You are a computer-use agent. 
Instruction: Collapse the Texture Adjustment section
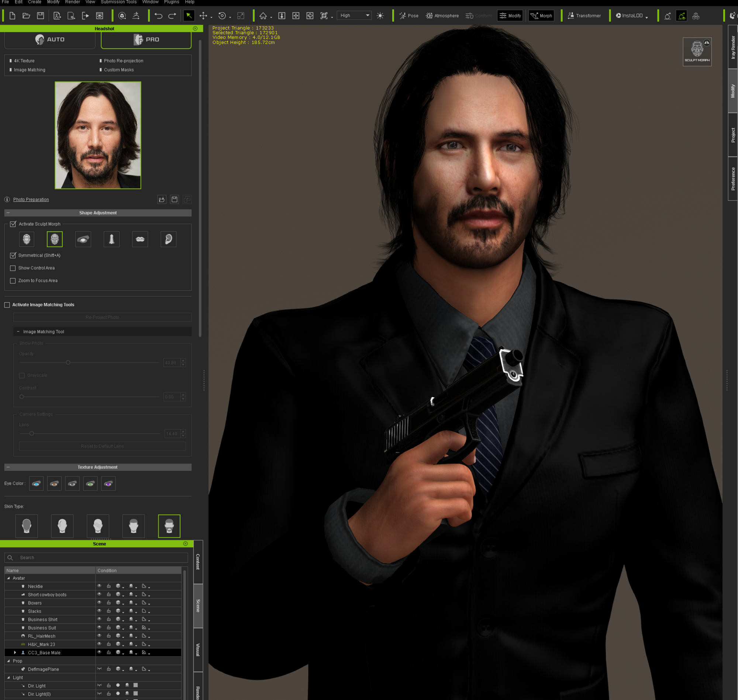pos(8,467)
